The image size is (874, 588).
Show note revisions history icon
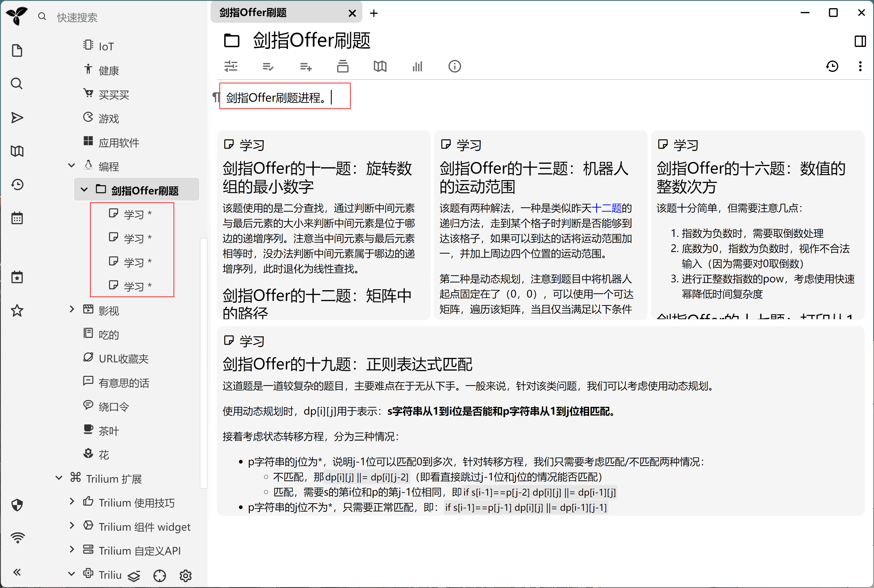click(x=832, y=66)
